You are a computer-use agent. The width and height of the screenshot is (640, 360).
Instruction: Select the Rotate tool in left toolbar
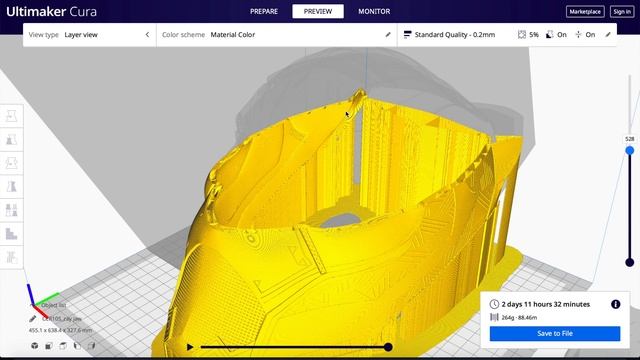[x=11, y=163]
